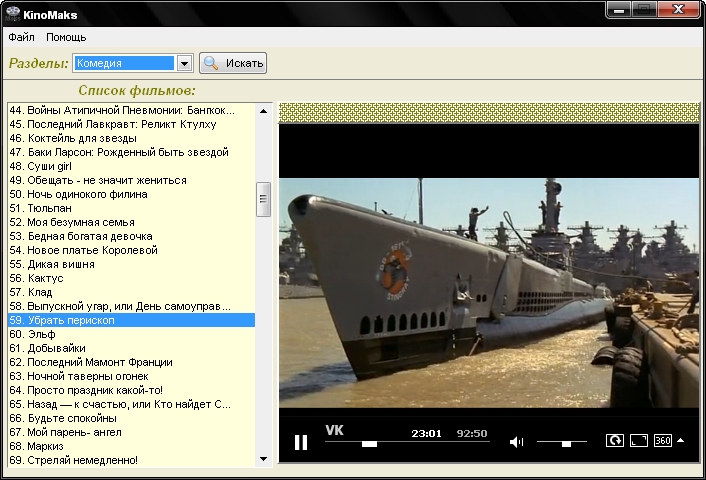Click the submarine video frame
This screenshot has height=480, width=706.
tap(489, 293)
